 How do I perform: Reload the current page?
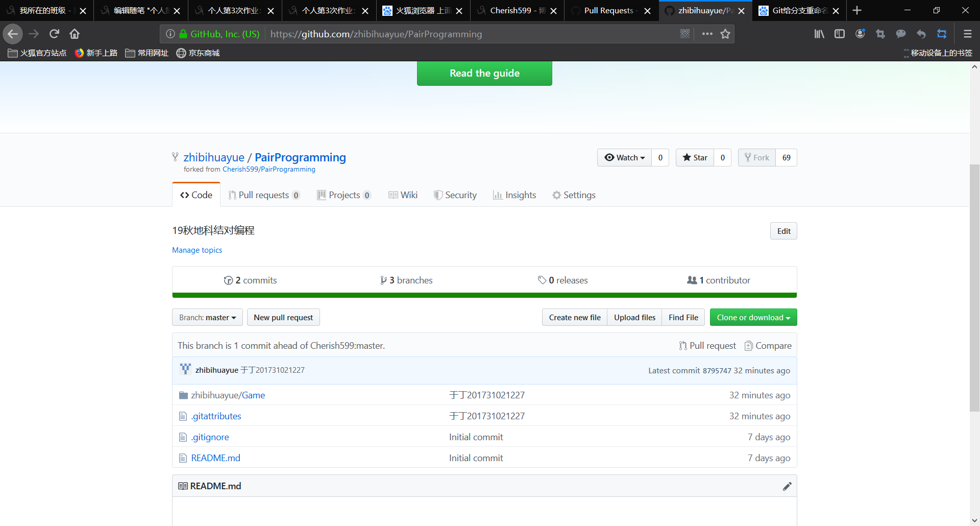54,34
